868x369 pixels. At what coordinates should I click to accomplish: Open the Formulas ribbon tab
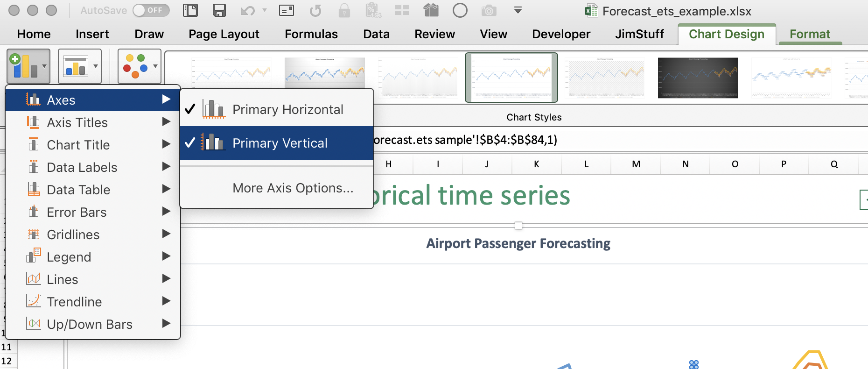[x=311, y=34]
